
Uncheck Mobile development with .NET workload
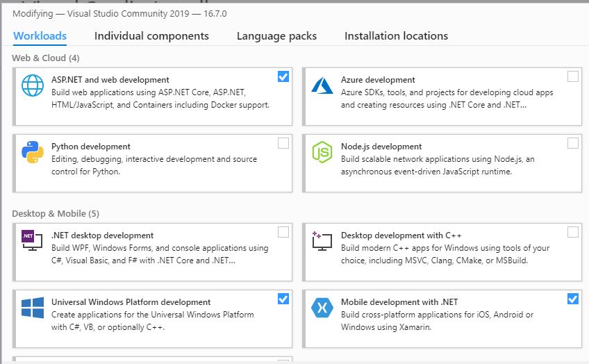pos(573,299)
